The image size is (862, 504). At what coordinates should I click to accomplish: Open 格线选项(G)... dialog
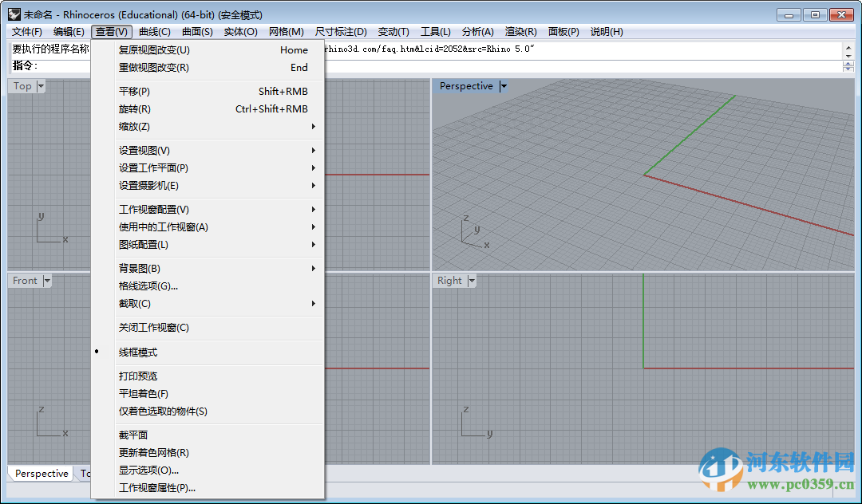(208, 286)
